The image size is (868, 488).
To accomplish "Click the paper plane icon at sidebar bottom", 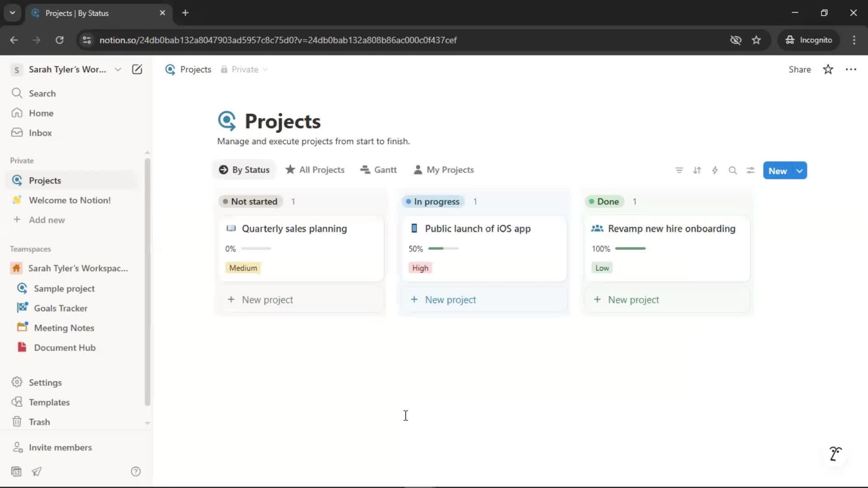I will (x=37, y=471).
